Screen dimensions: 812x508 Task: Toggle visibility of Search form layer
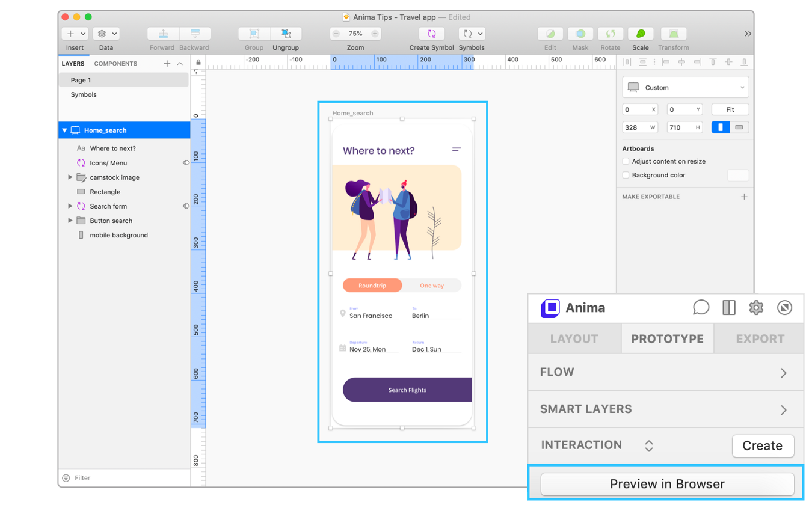186,206
